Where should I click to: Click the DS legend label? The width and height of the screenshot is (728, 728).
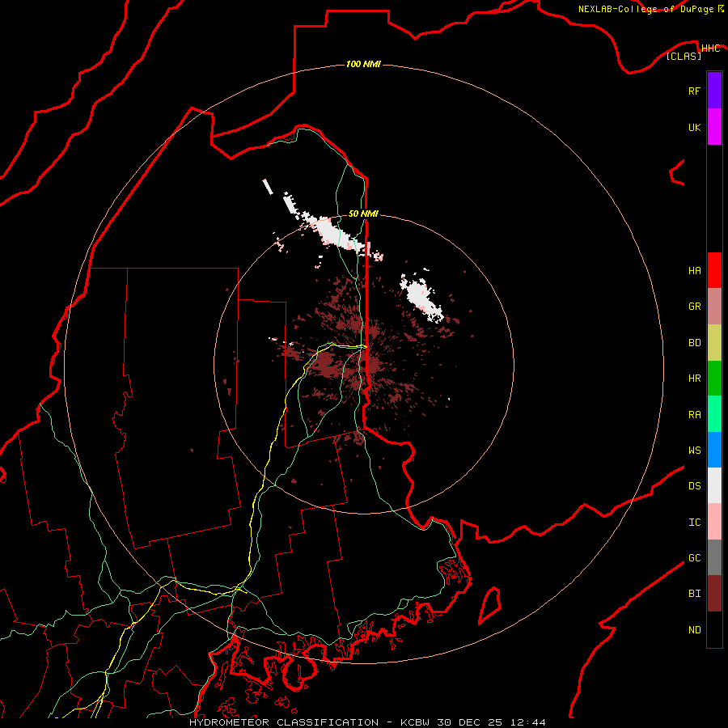694,486
